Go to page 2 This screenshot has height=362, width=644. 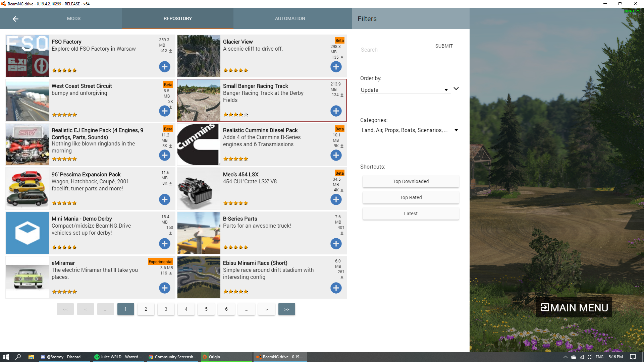pos(146,309)
